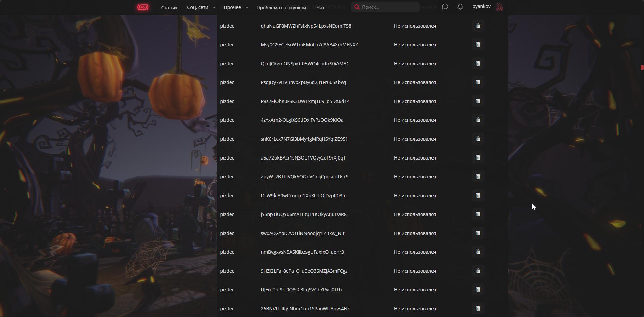Viewport: 644px width, 317px height.
Task: Delete key jYSnpTiUQYu6mATEtuT1KOkyAtJuLwR8 via trash icon
Action: [x=478, y=214]
